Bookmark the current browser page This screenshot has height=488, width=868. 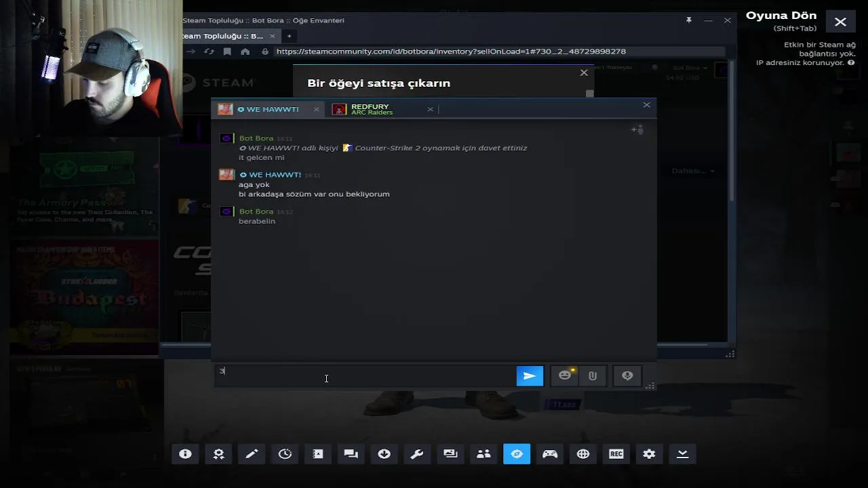coord(227,52)
